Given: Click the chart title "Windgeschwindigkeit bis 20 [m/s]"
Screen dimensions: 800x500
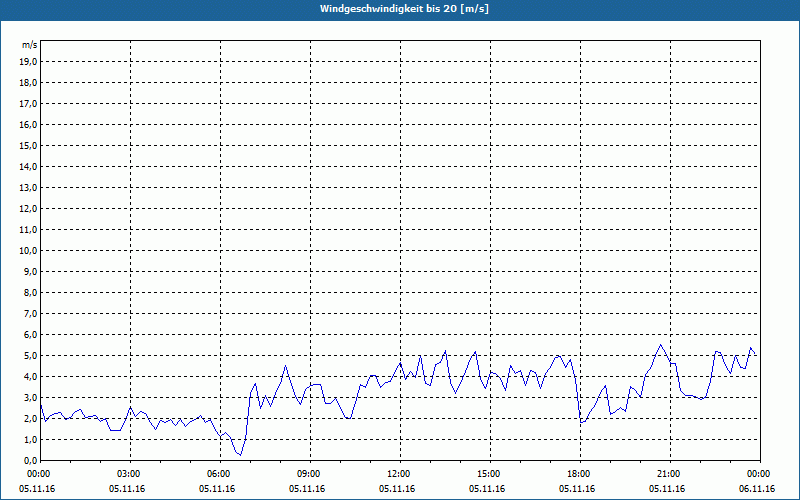Looking at the screenshot, I should coord(404,9).
